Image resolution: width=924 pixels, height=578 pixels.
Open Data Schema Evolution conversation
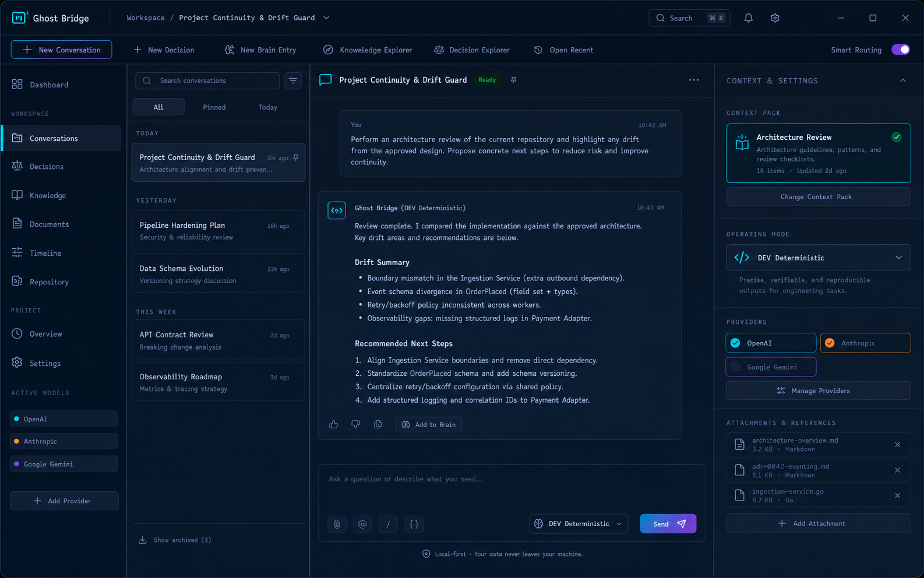[218, 274]
